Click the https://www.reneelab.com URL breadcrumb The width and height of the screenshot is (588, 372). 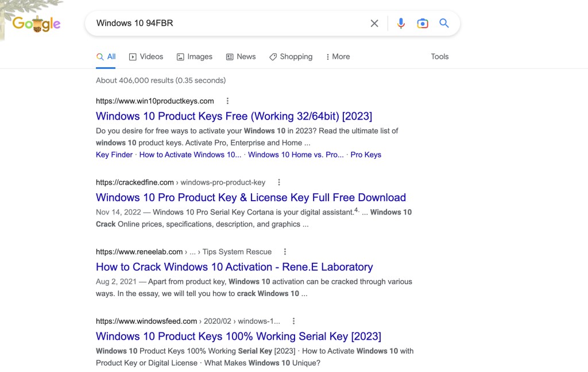click(x=184, y=252)
